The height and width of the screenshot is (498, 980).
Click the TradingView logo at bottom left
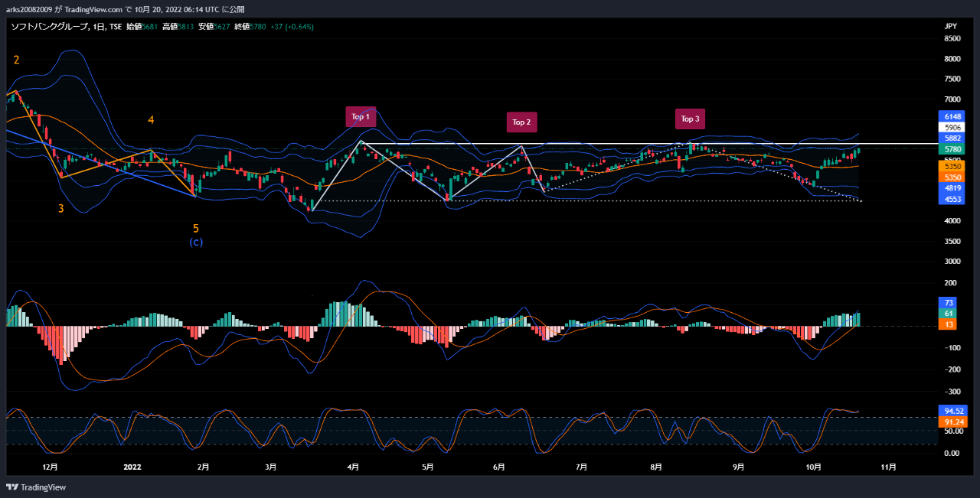(x=36, y=487)
